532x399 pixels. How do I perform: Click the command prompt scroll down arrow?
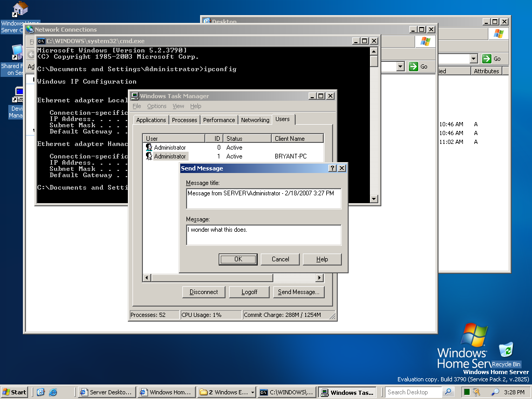[374, 199]
